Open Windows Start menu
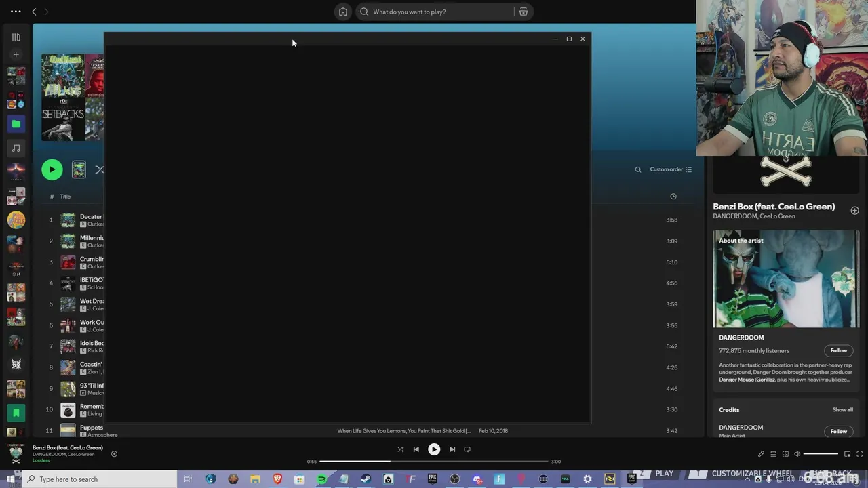 click(x=11, y=479)
